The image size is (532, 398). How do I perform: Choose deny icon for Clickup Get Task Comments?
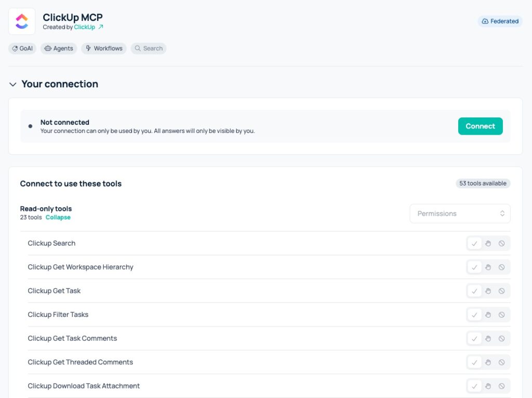501,338
